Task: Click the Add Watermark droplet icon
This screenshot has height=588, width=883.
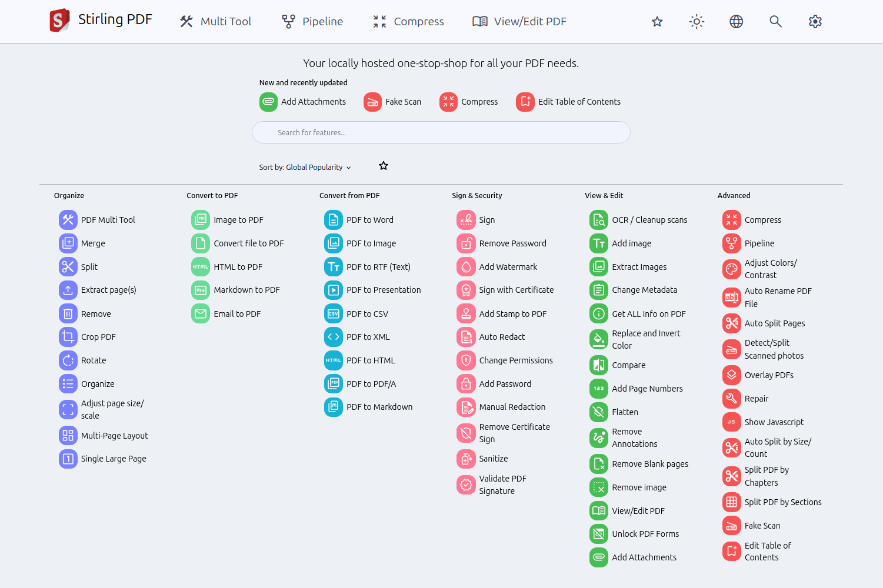Action: (x=466, y=267)
